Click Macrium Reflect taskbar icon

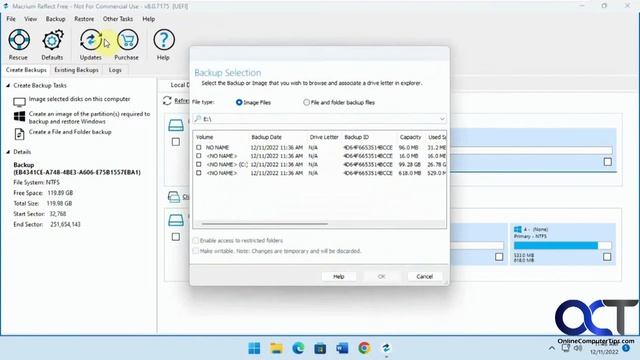pos(386,348)
